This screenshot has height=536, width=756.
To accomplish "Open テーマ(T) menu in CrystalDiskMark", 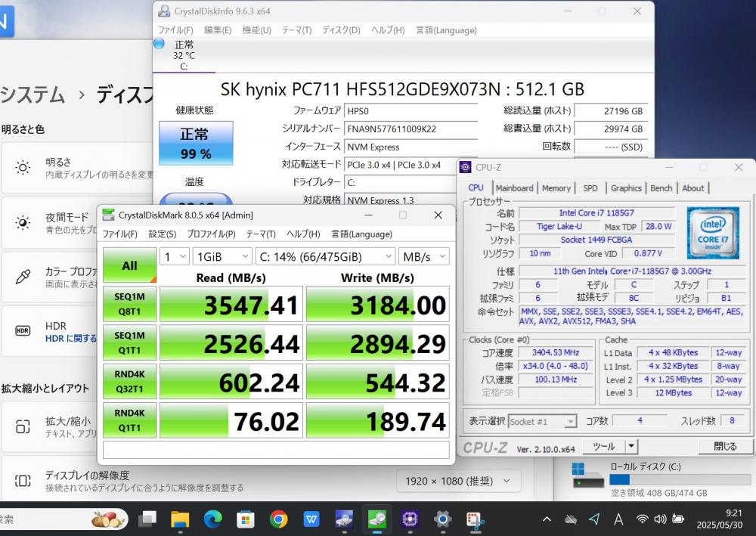I will click(261, 234).
